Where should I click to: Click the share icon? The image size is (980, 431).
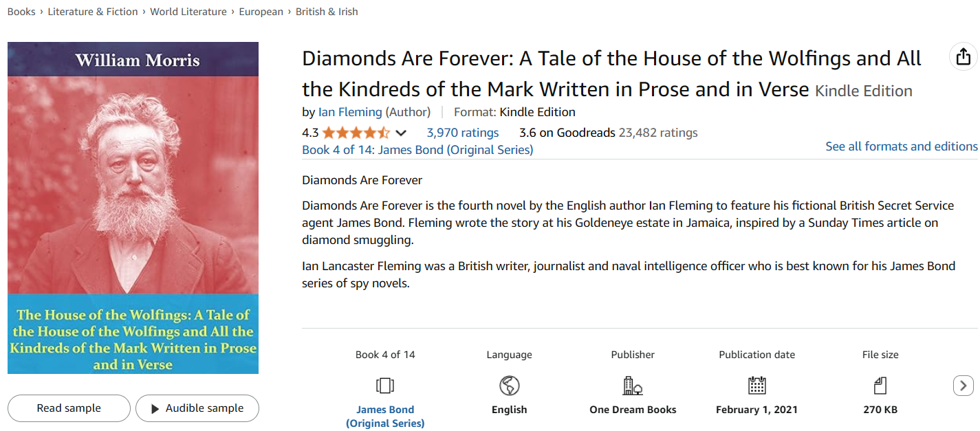tap(963, 56)
